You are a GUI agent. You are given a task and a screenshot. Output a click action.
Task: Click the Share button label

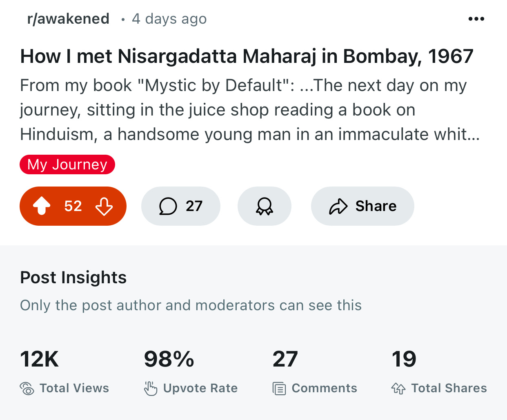376,206
